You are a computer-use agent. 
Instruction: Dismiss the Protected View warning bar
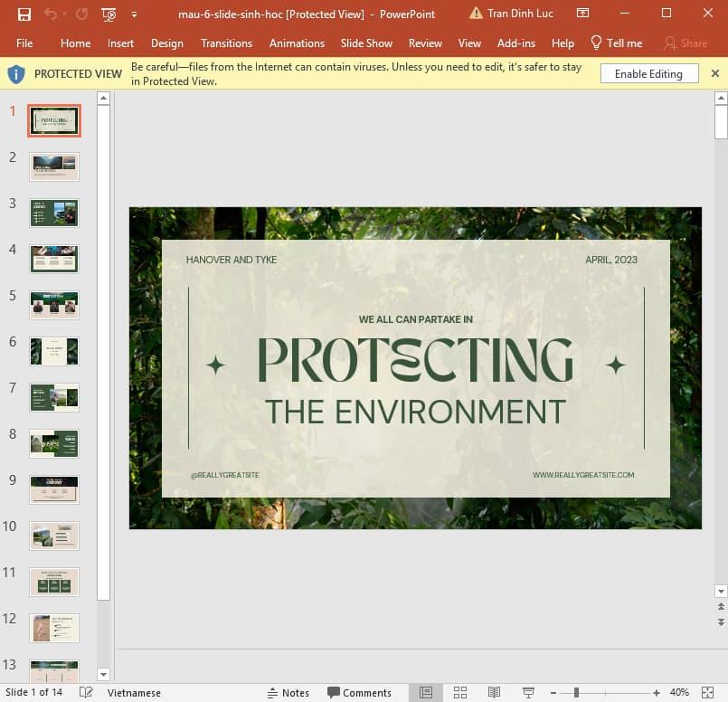coord(715,73)
